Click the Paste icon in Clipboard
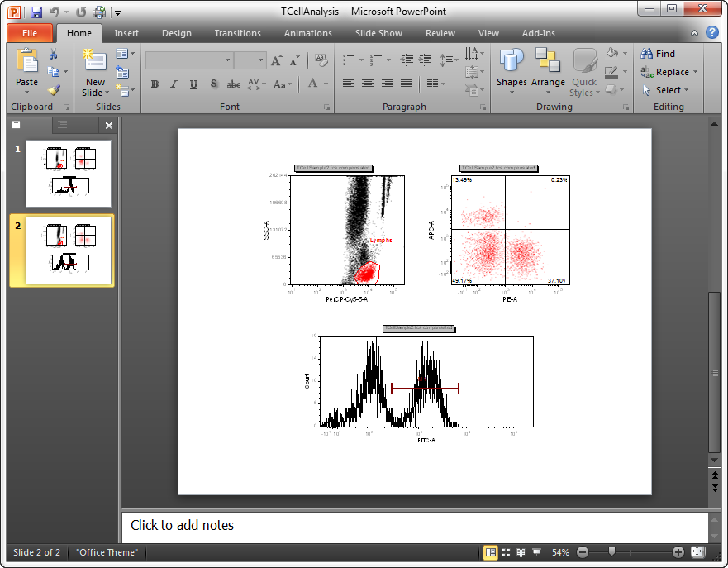The image size is (728, 568). 26,62
